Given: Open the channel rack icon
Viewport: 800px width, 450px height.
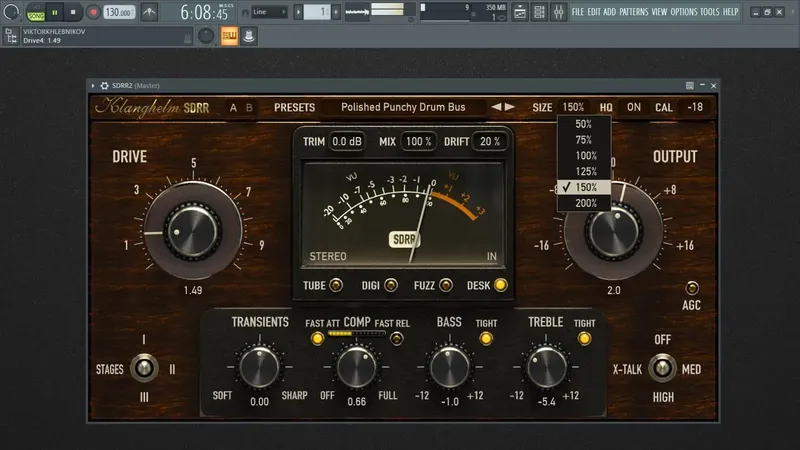Looking at the screenshot, I should [539, 12].
